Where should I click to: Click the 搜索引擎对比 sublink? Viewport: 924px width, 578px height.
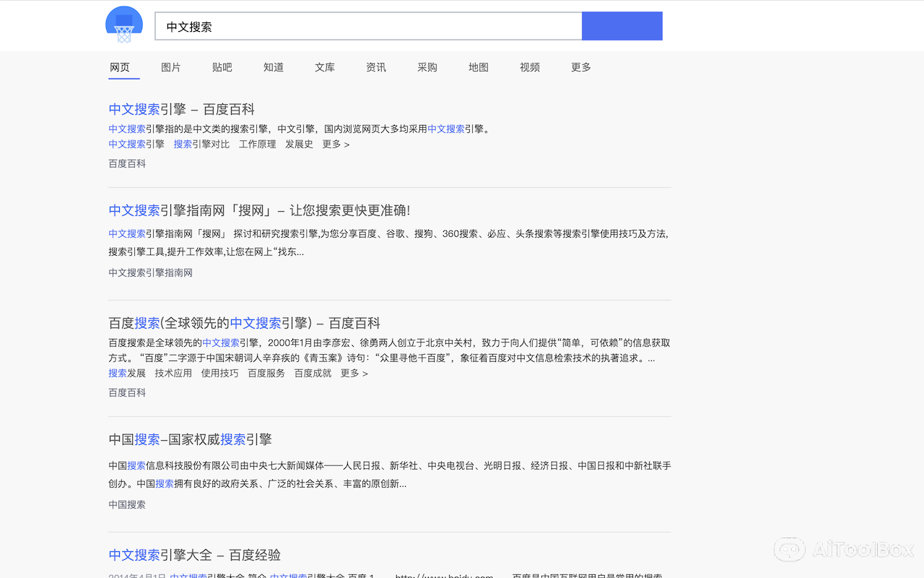(201, 144)
